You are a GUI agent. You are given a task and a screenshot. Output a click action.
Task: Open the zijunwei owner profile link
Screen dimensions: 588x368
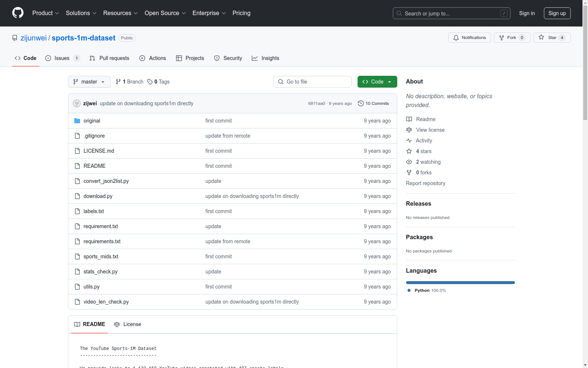(33, 38)
